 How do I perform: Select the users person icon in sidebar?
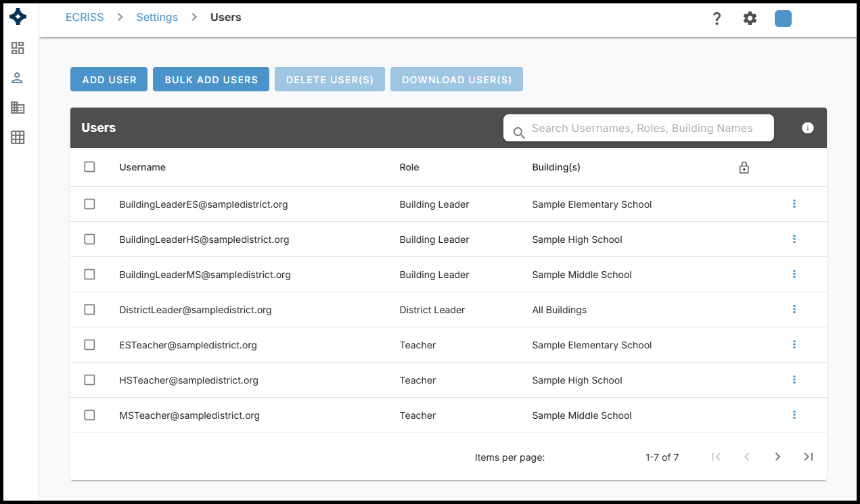(x=18, y=78)
